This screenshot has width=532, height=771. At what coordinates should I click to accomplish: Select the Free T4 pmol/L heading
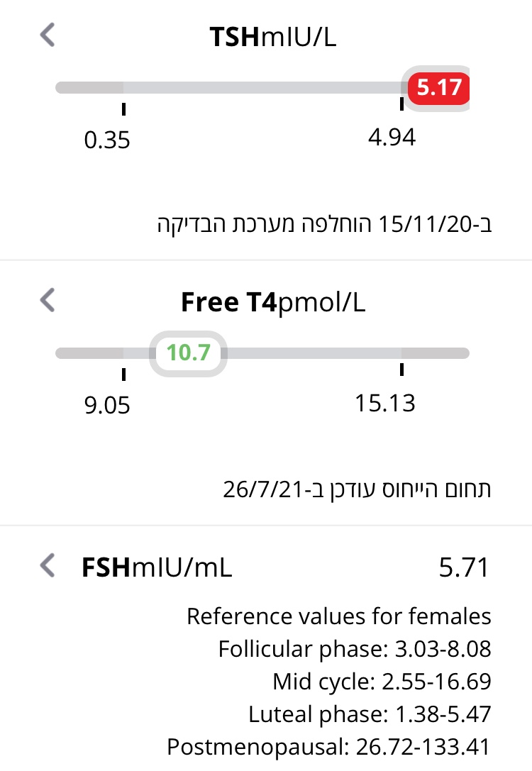[273, 302]
